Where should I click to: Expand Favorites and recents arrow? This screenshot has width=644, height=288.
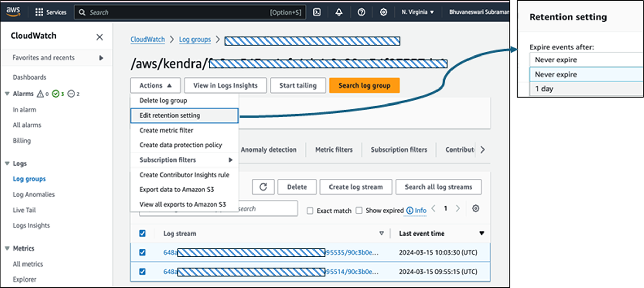tap(101, 58)
